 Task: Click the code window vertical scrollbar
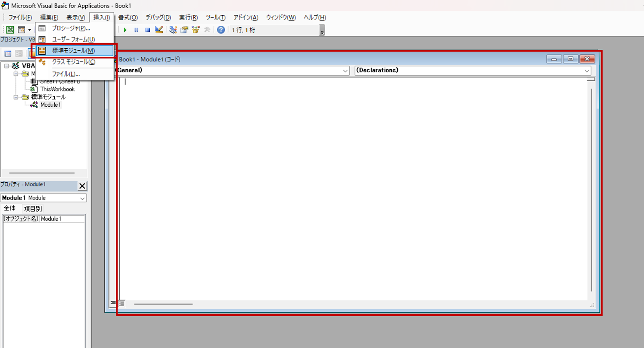(591, 190)
